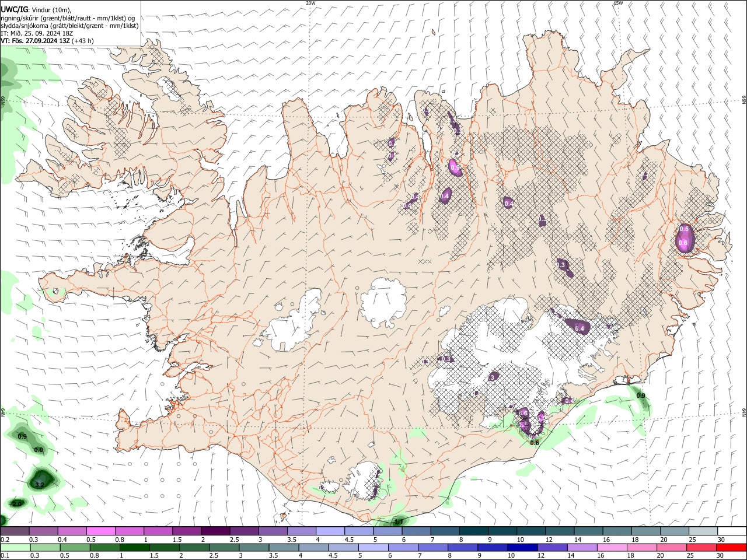Image resolution: width=747 pixels, height=560 pixels.
Task: Pick the dark teal snow swatch at 8
Action: coord(473,531)
